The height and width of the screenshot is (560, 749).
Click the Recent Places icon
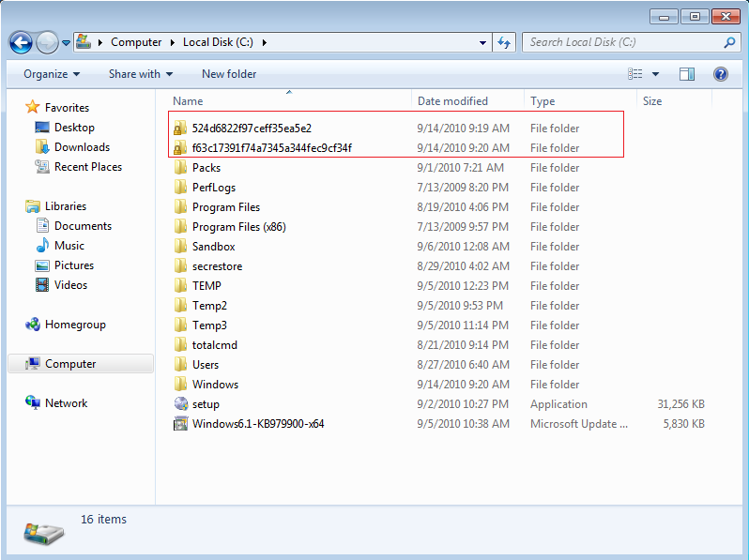coord(42,167)
